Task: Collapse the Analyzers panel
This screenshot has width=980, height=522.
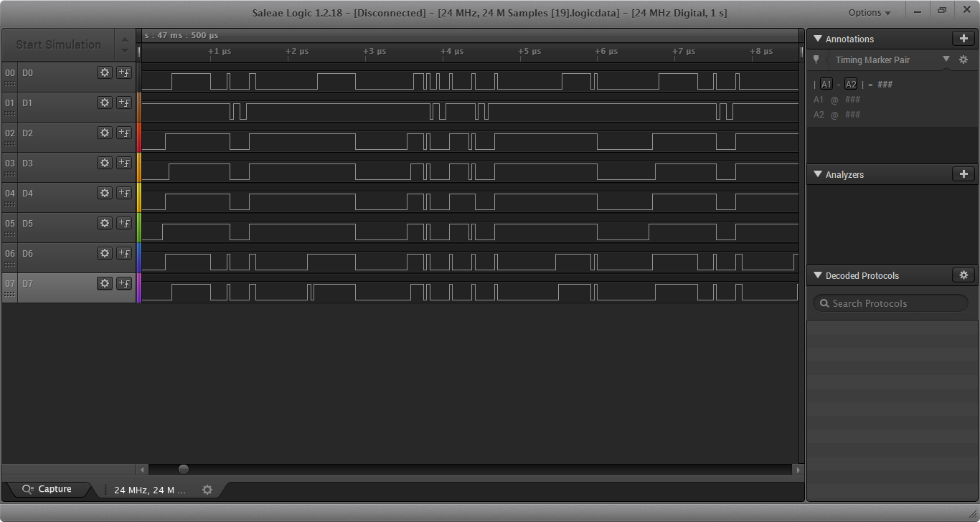Action: click(817, 174)
